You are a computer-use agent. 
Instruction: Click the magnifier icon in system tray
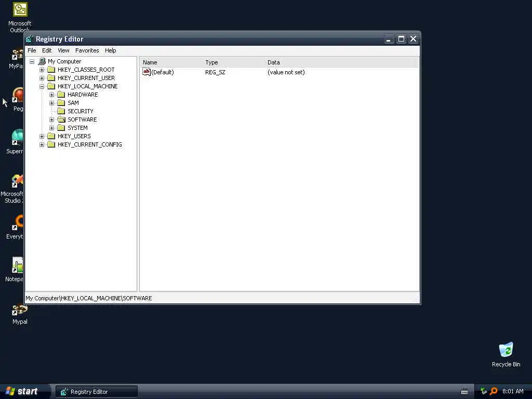click(494, 391)
